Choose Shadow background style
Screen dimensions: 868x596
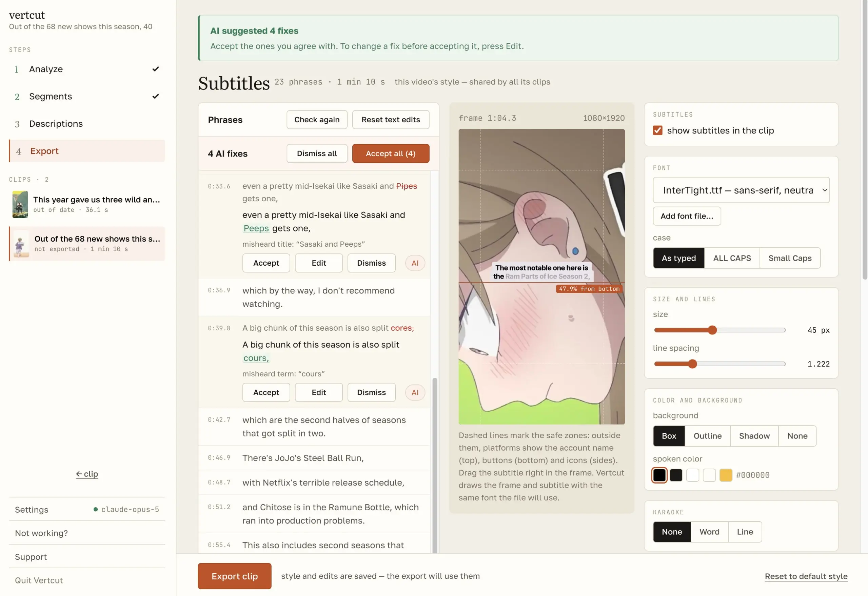coord(754,436)
